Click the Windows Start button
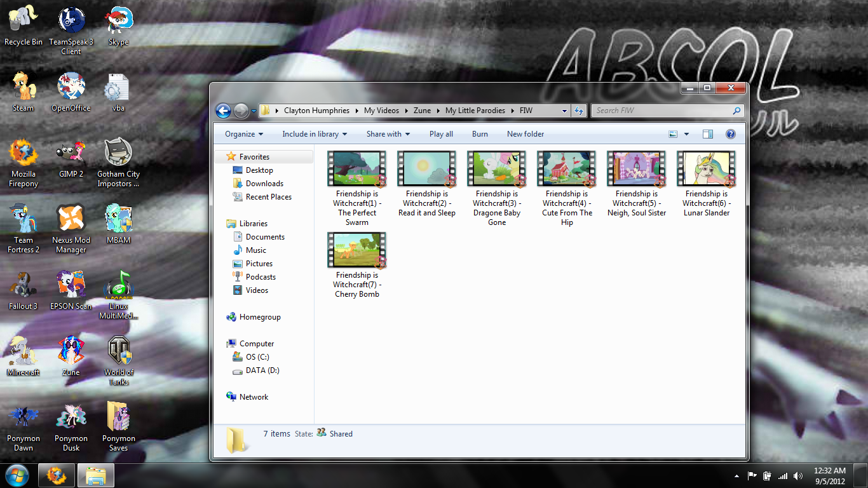Viewport: 868px width, 488px height. point(17,475)
